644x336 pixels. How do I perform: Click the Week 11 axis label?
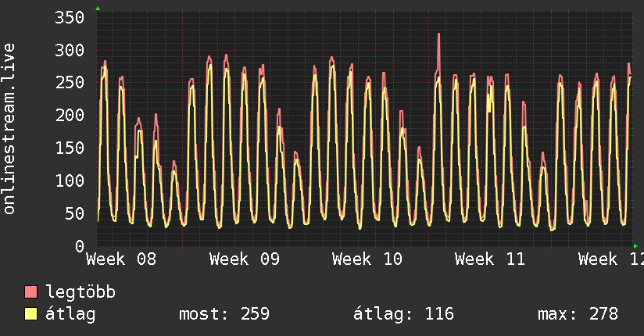coord(490,259)
